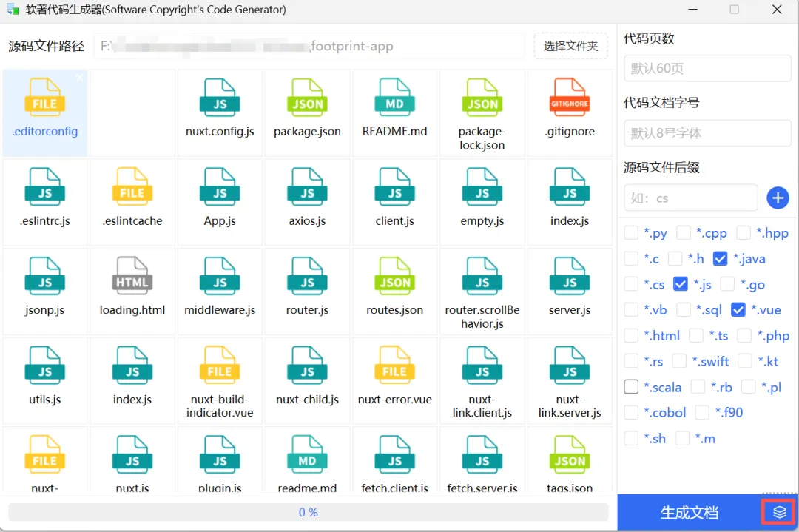Screen dimensions: 799x532
Task: Click the empty.js file icon
Action: [x=482, y=187]
